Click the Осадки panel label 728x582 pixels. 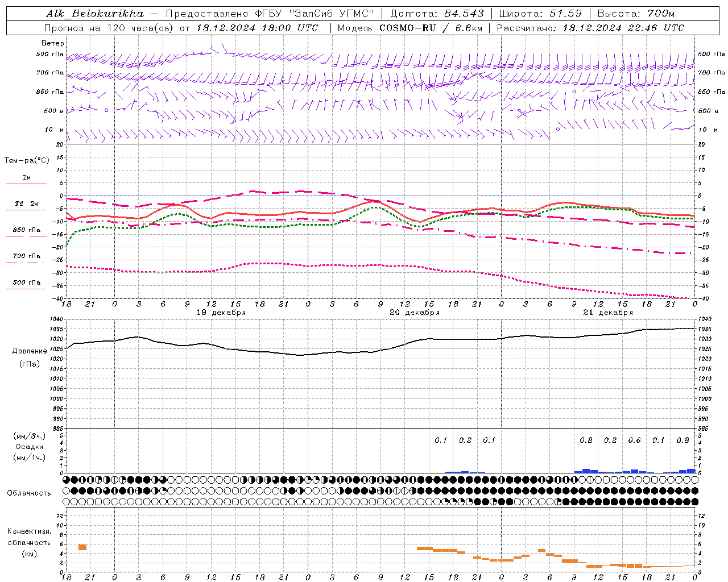30,447
